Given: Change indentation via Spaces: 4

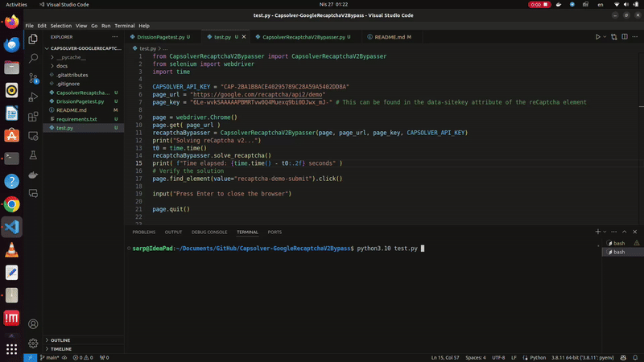Looking at the screenshot, I should [476, 357].
